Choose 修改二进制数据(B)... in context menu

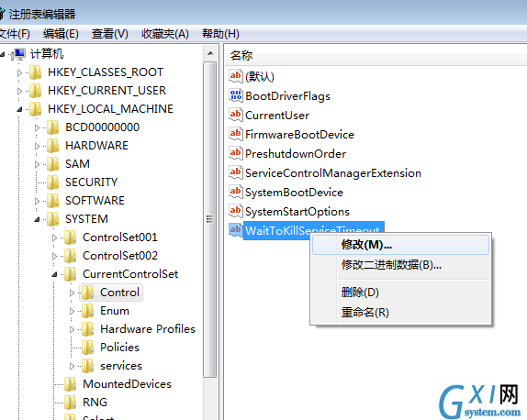400,265
